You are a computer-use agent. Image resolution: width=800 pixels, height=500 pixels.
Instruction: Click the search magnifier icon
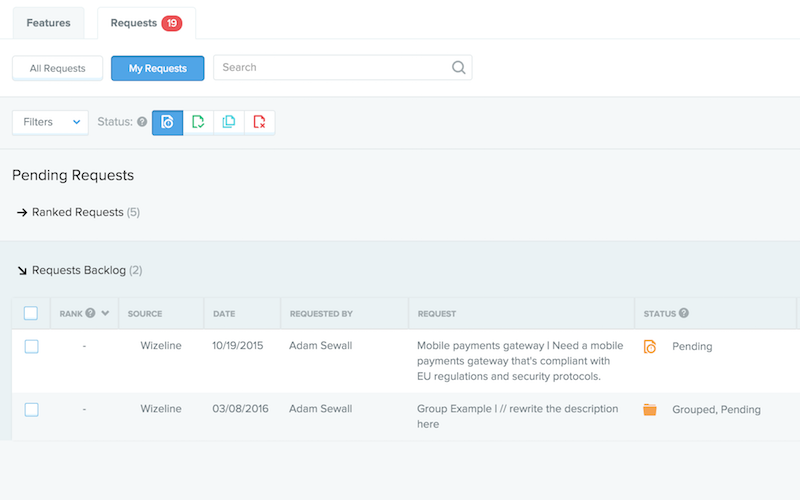click(458, 67)
